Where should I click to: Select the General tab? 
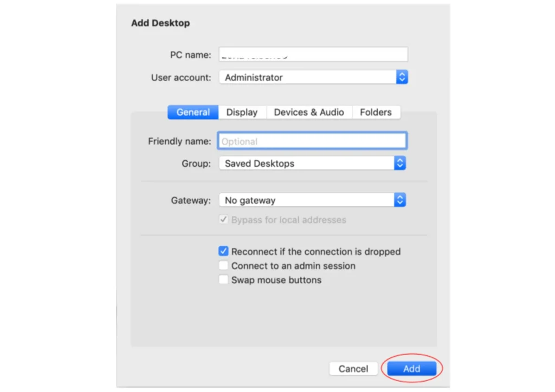(192, 112)
